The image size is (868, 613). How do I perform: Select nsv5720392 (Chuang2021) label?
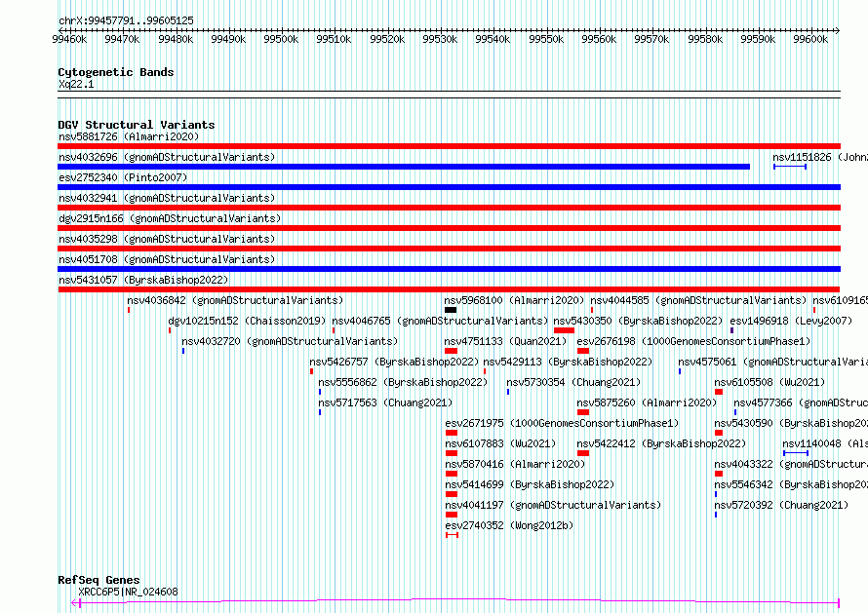[781, 505]
